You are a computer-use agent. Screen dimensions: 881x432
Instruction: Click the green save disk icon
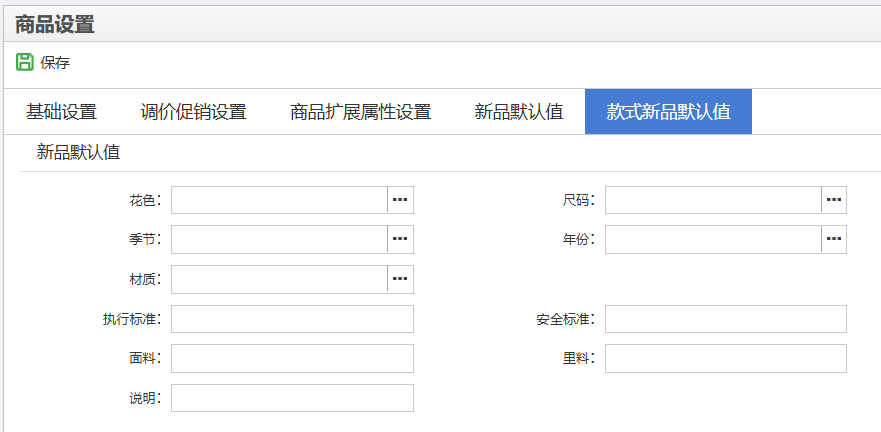(25, 62)
